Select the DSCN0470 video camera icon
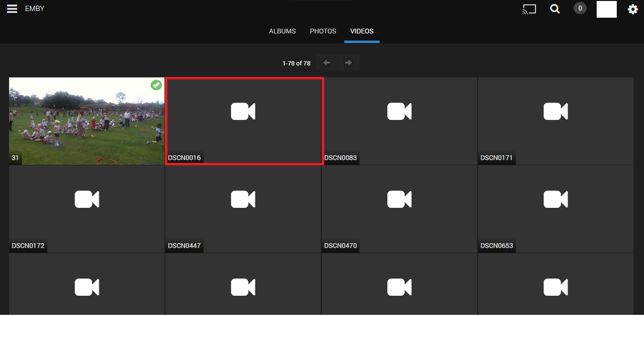The image size is (644, 344). 399,199
